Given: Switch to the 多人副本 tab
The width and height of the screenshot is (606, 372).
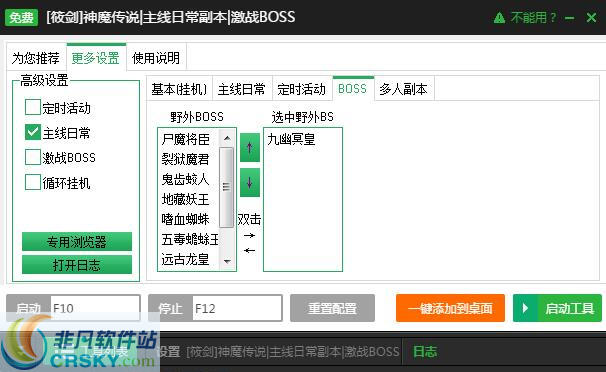Looking at the screenshot, I should coord(404,89).
